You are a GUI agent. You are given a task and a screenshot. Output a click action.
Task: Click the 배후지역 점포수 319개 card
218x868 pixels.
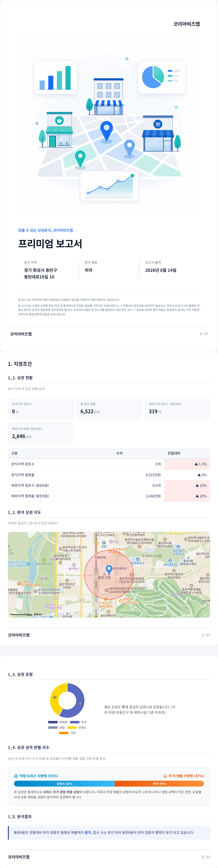[x=177, y=408]
